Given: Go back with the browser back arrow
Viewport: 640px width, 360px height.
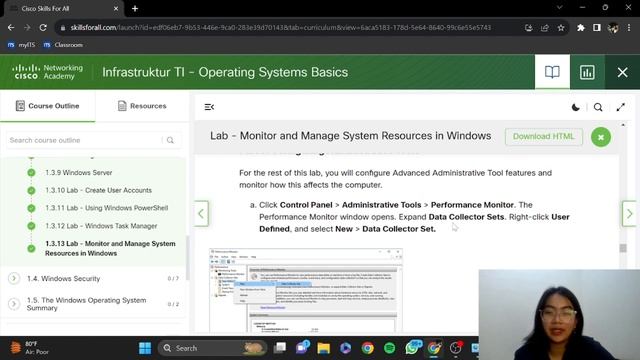Looking at the screenshot, I should click(x=11, y=28).
